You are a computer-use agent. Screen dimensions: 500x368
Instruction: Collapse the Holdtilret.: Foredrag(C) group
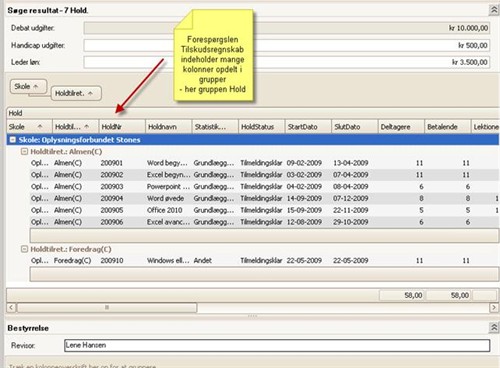pyautogui.click(x=24, y=249)
